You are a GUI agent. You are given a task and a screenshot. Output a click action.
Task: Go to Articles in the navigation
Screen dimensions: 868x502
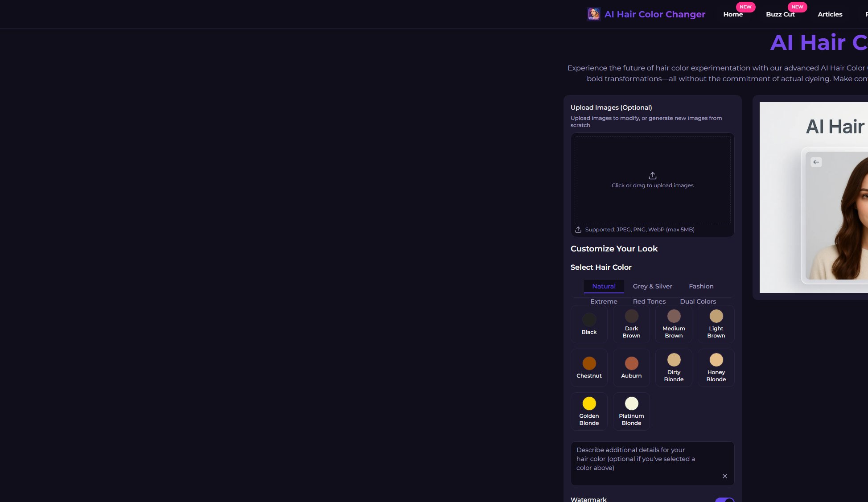830,14
